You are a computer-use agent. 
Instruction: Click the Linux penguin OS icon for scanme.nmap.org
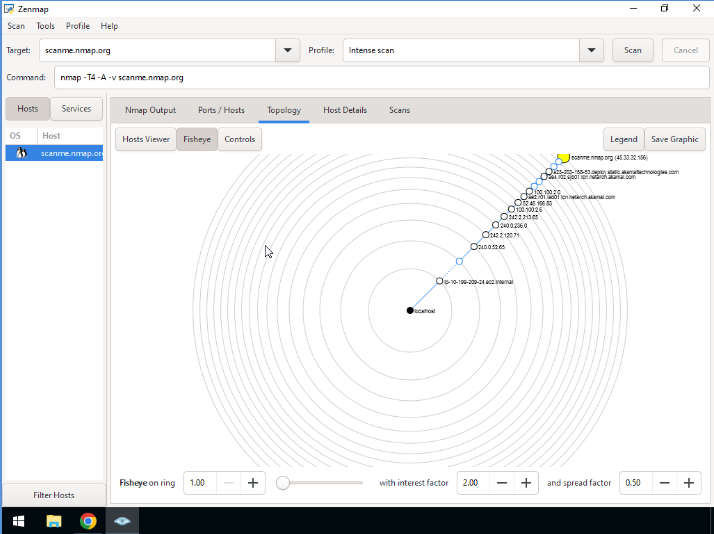21,153
